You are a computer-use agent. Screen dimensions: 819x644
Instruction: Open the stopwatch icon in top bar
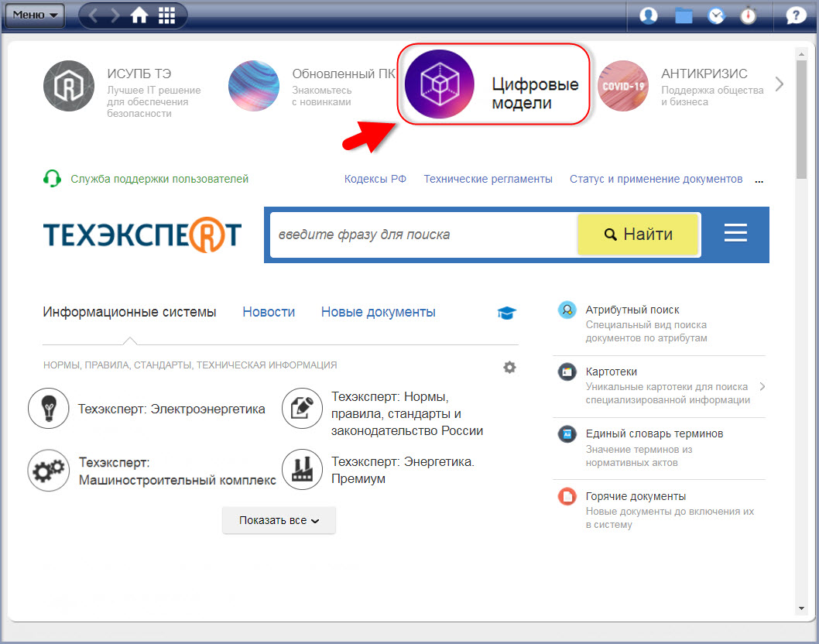pos(748,15)
